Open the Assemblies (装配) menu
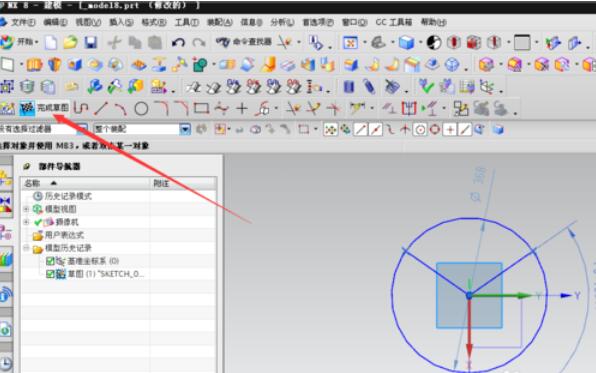Viewport: 596px width, 373px height. tap(219, 22)
